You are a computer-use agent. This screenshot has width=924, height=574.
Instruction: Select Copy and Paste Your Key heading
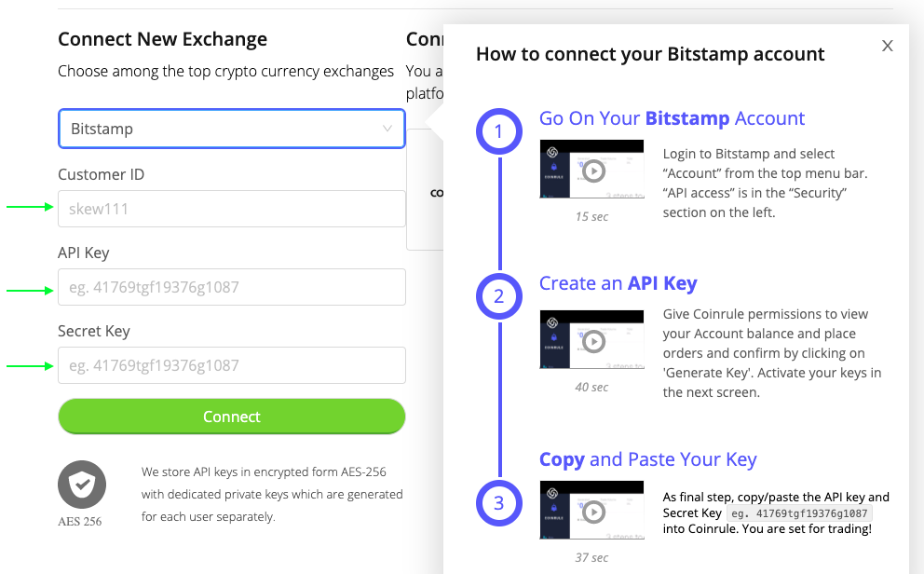pyautogui.click(x=647, y=459)
